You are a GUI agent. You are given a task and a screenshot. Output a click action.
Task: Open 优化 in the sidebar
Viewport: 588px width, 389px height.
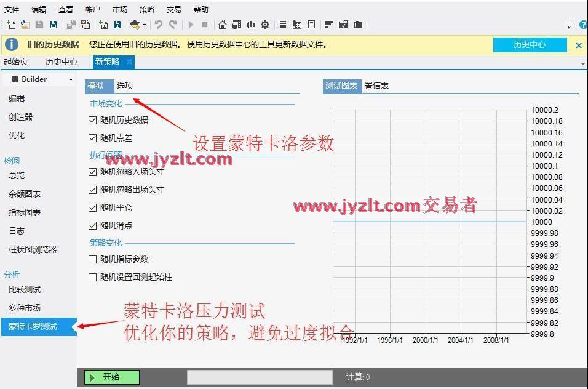click(17, 135)
